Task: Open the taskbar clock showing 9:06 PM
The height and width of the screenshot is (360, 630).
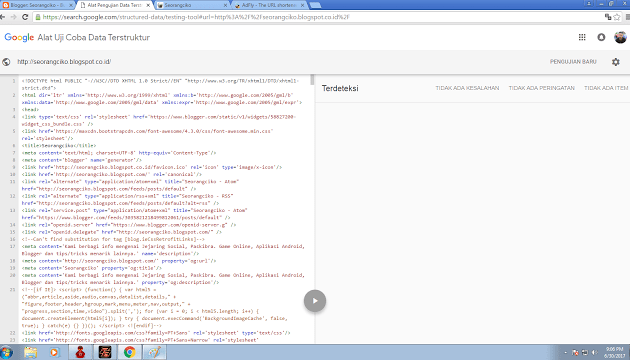Action: click(614, 352)
